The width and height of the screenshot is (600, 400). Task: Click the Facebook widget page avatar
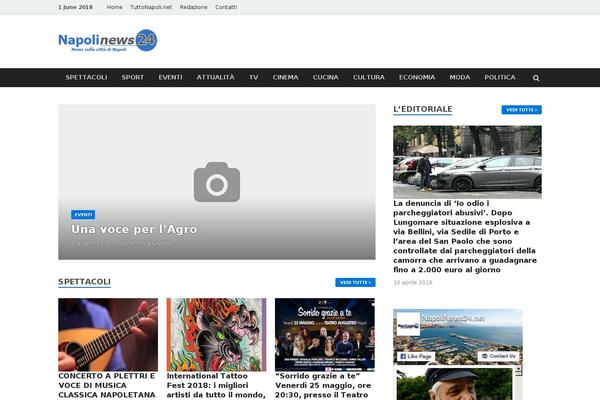click(x=408, y=324)
